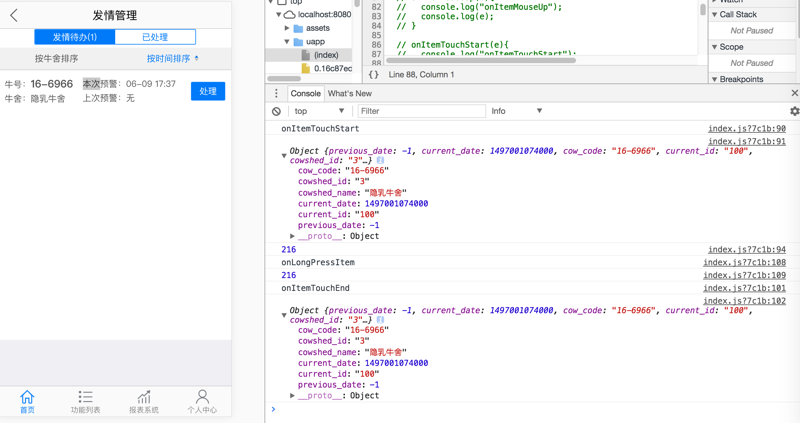Open the 功能列表 list icon
Image resolution: width=800 pixels, height=423 pixels.
pyautogui.click(x=85, y=397)
